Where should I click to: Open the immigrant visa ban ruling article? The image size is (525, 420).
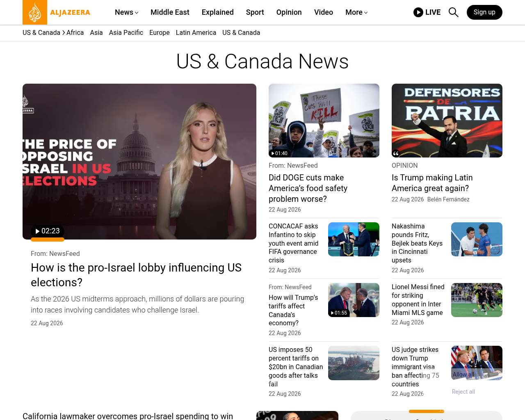(415, 367)
